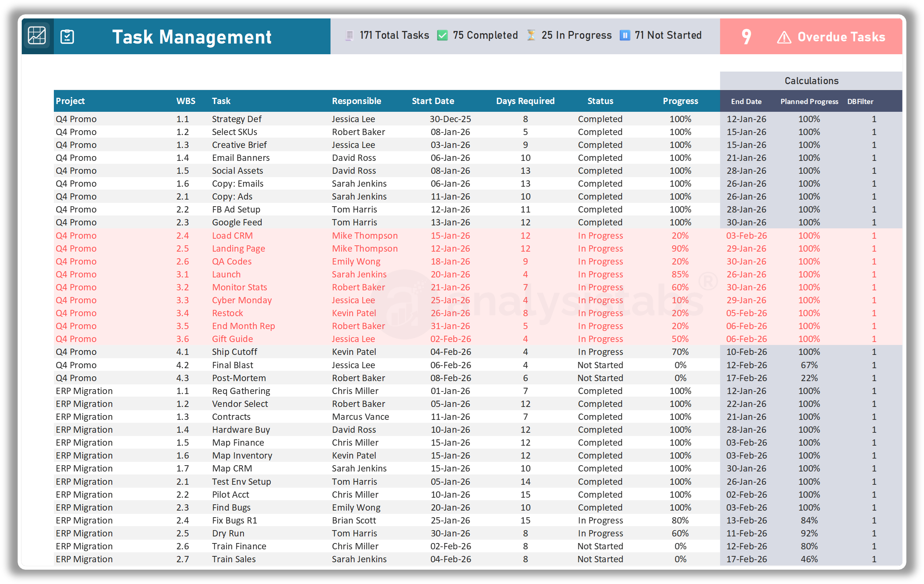Open the Responsible column filter
Viewport: 924px width, 584px height.
click(356, 101)
